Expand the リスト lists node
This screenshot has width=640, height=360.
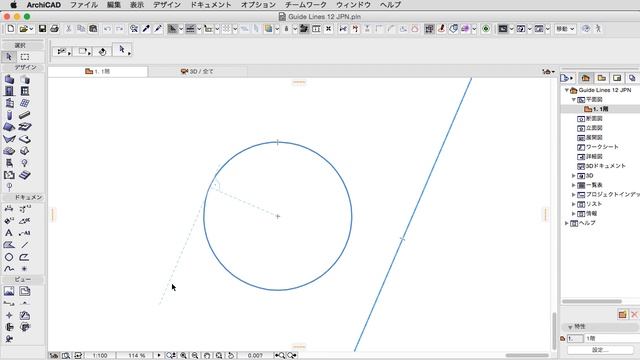click(573, 204)
